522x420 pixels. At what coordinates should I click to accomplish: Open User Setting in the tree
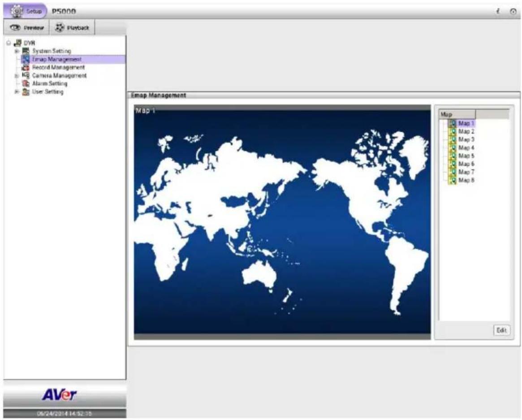tap(47, 91)
